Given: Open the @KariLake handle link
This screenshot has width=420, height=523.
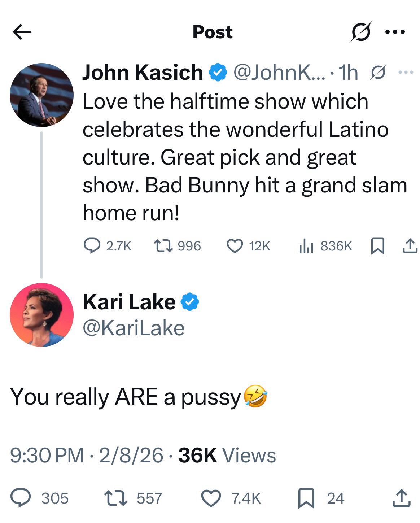Looking at the screenshot, I should pos(134,328).
